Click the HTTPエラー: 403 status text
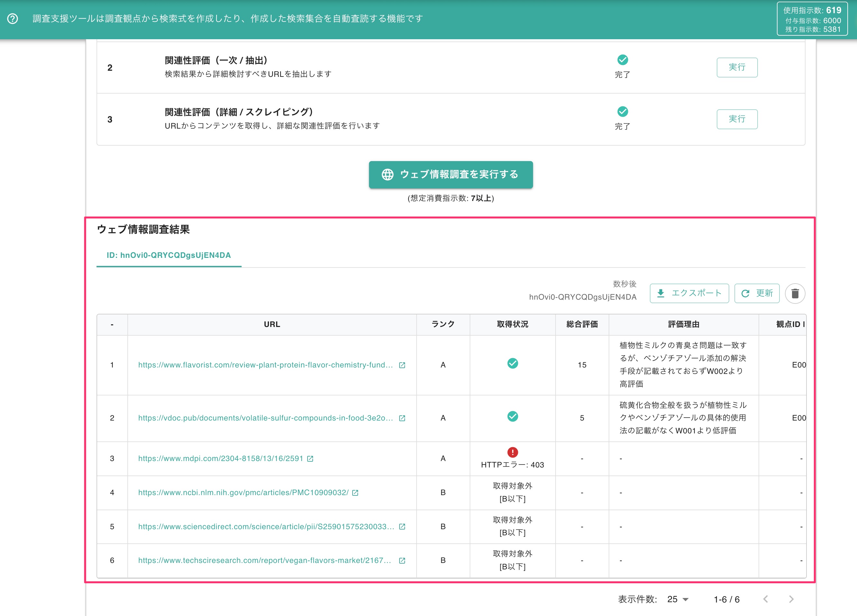The image size is (857, 616). [512, 465]
